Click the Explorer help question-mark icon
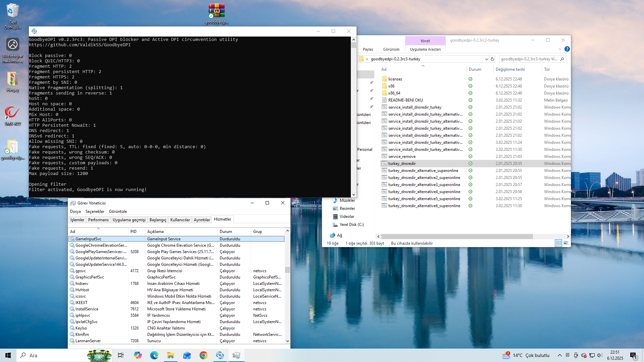The height and width of the screenshot is (362, 644). pos(567,49)
